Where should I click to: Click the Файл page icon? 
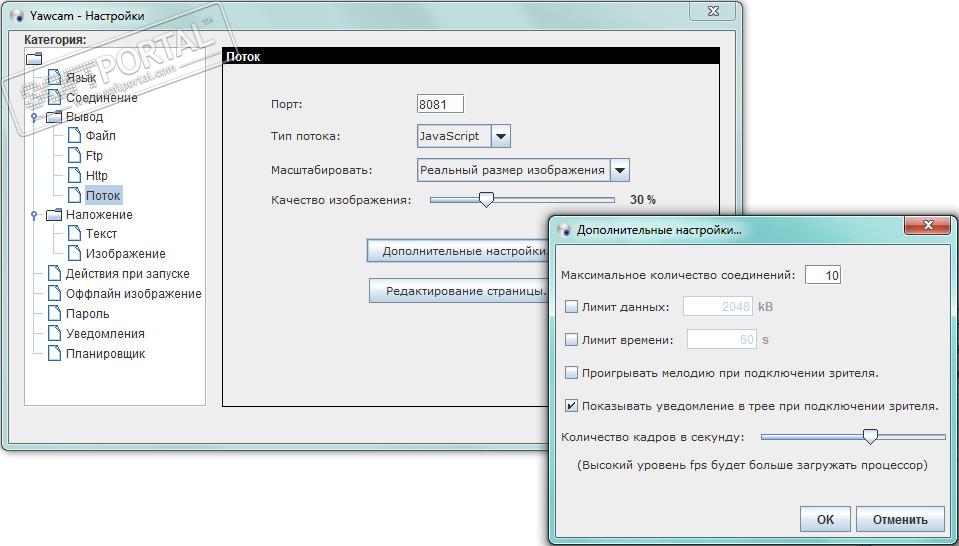coord(74,135)
